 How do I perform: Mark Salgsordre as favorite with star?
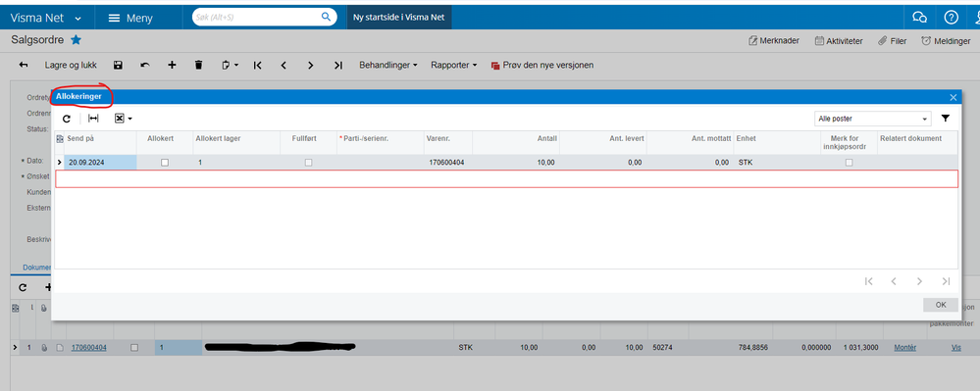click(76, 40)
